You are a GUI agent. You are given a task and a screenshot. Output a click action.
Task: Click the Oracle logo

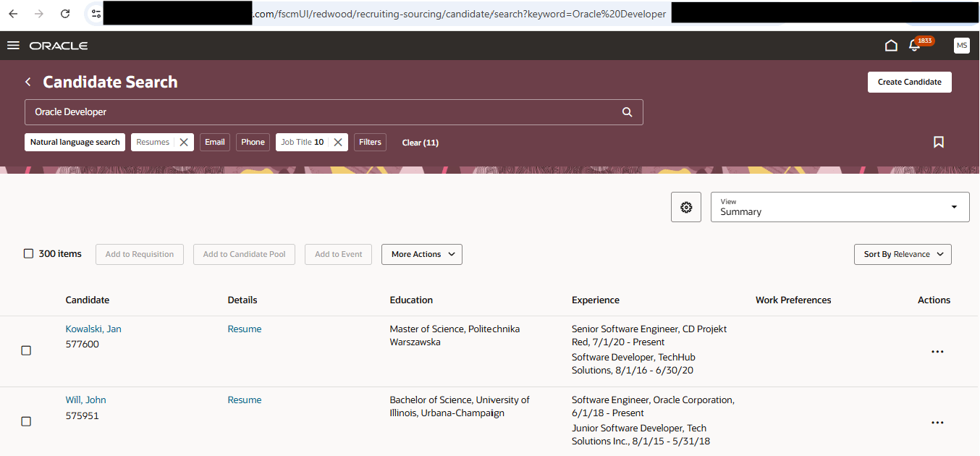click(x=59, y=46)
